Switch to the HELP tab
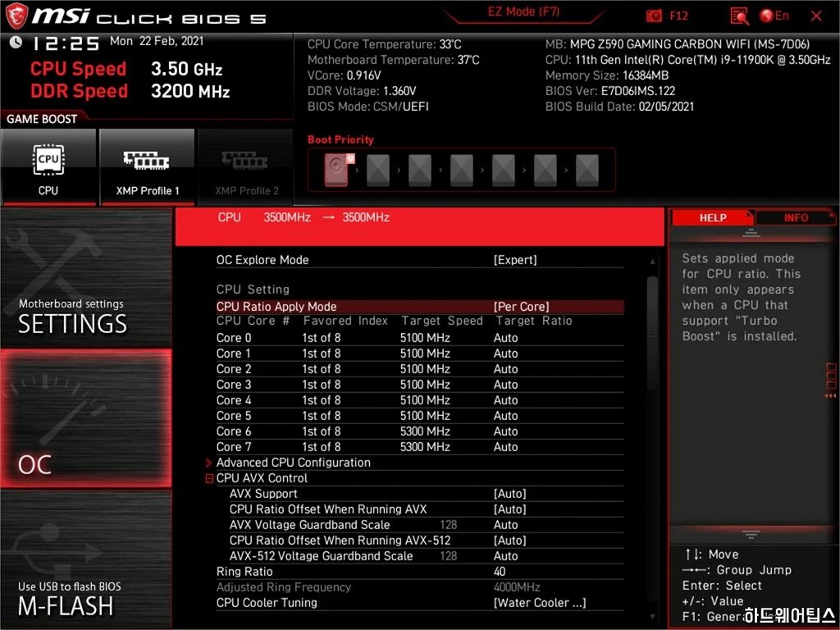Viewport: 840px width, 630px height. [713, 218]
